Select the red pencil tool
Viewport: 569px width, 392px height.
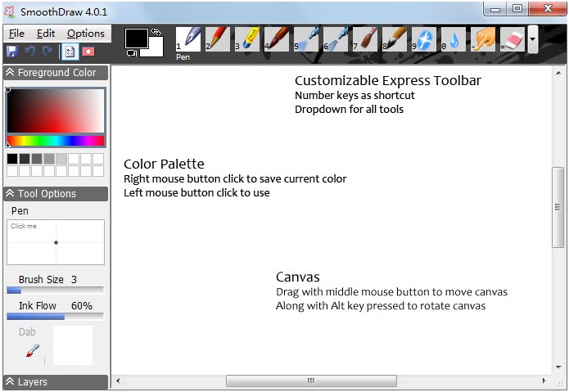(x=218, y=38)
